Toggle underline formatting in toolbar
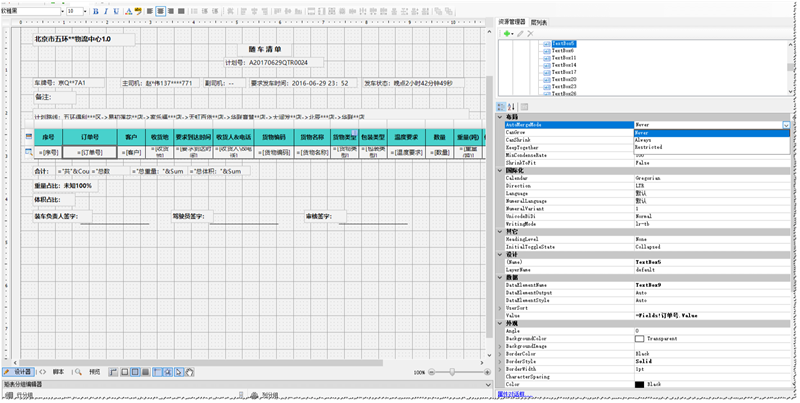This screenshot has width=800, height=403. click(x=115, y=9)
